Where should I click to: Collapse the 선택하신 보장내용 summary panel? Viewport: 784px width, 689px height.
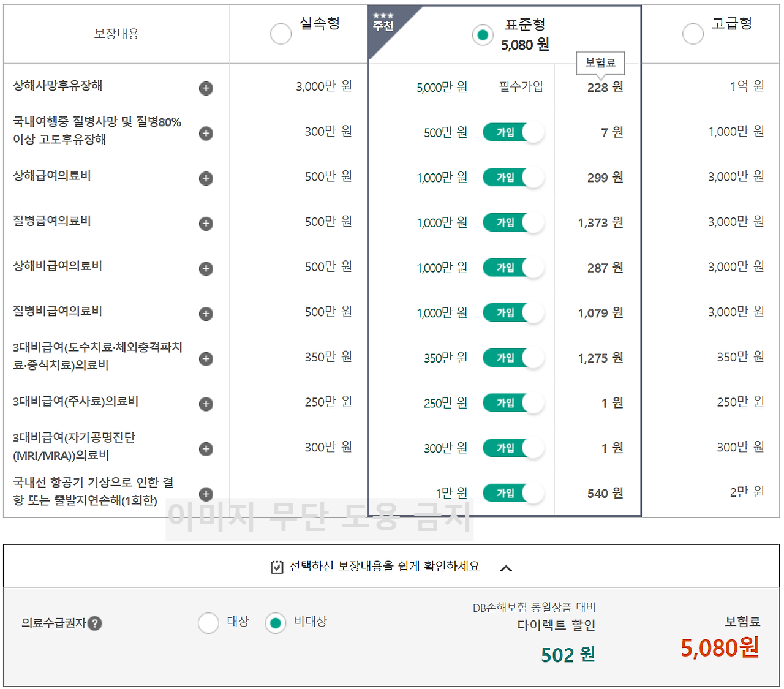coord(507,567)
